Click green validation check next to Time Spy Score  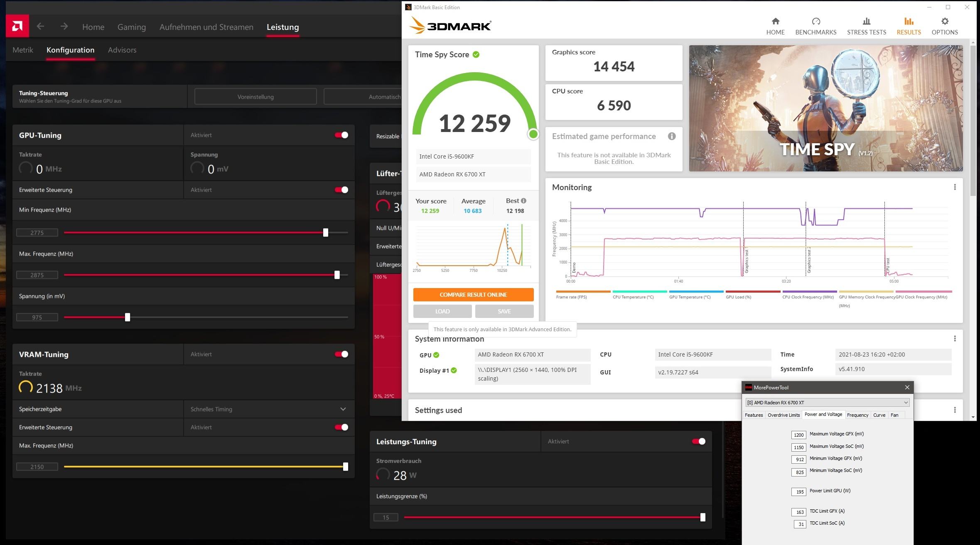tap(476, 54)
